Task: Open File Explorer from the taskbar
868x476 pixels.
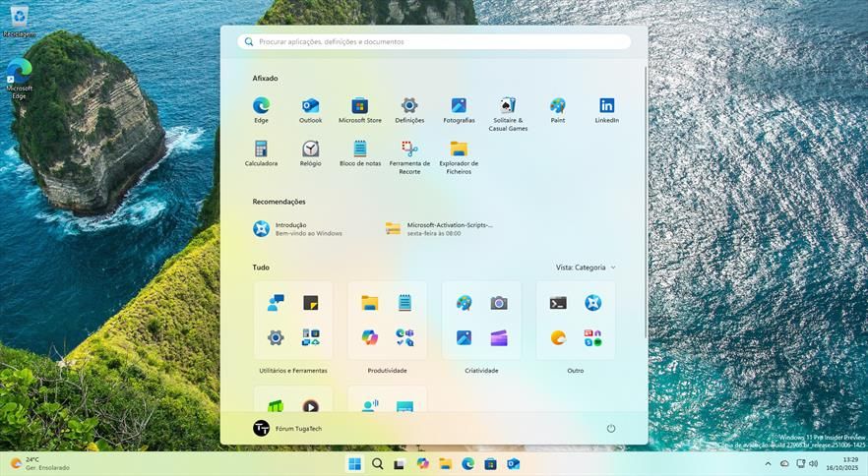Action: [445, 464]
